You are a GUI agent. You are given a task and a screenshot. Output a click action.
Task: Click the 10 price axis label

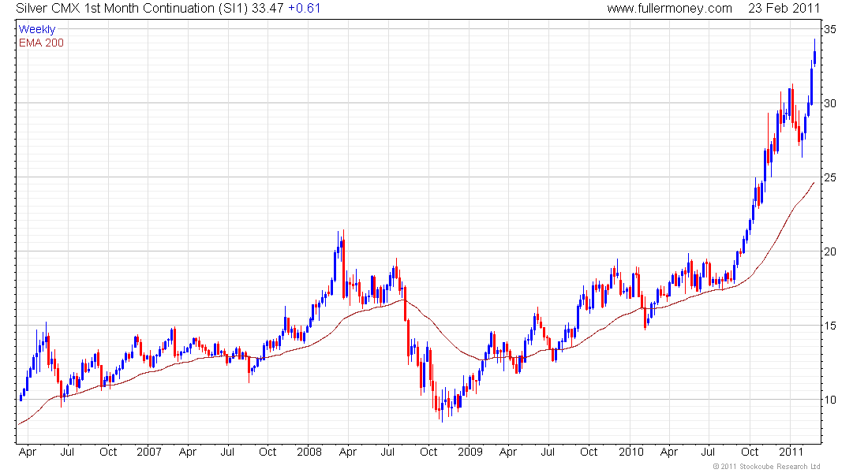click(x=830, y=400)
